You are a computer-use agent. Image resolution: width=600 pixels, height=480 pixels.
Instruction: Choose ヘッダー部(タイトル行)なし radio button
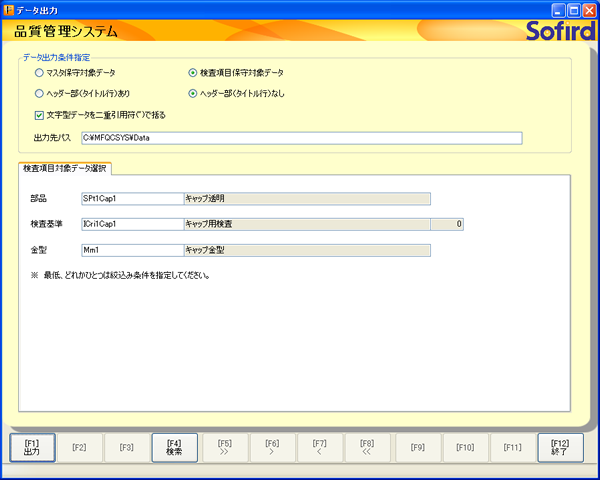tap(193, 93)
